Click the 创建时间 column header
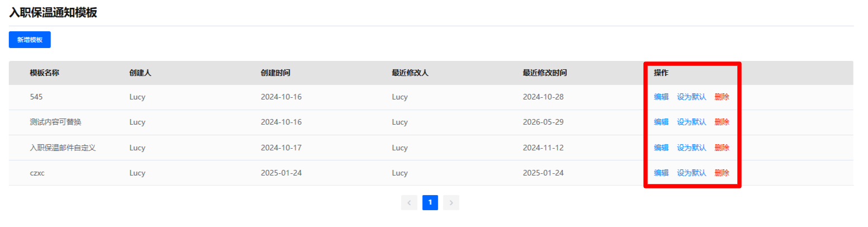 276,73
